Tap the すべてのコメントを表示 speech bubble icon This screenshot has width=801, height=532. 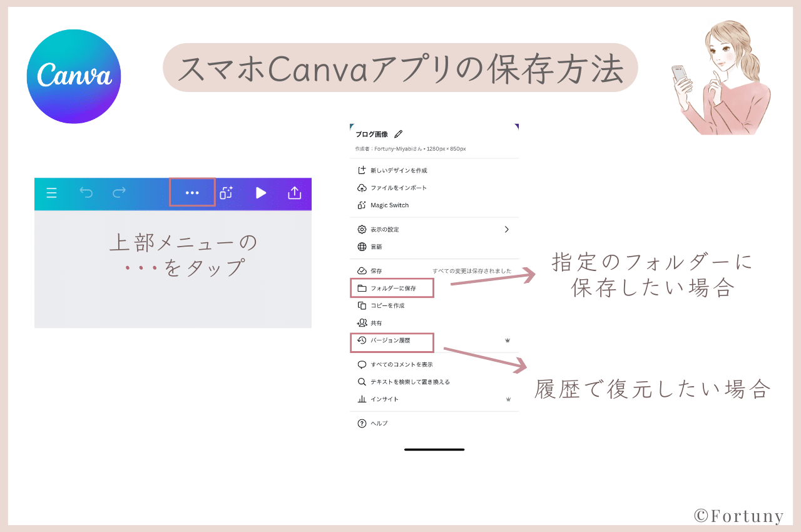pyautogui.click(x=362, y=364)
